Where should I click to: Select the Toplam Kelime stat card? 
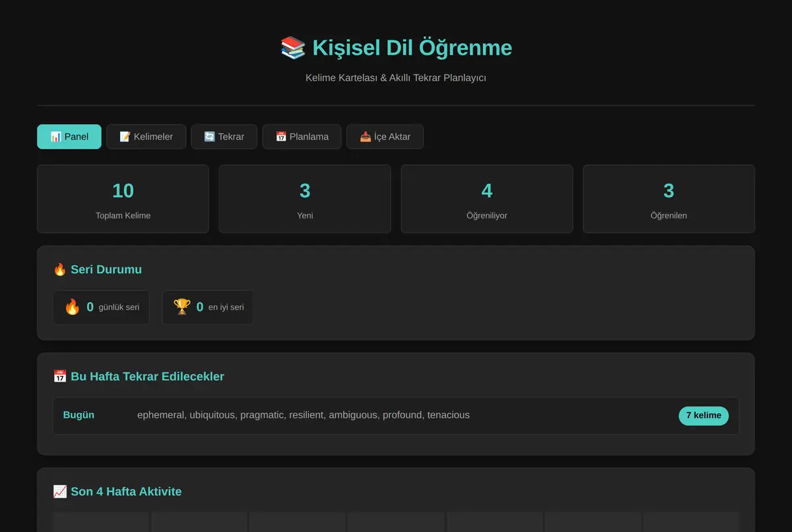[123, 199]
